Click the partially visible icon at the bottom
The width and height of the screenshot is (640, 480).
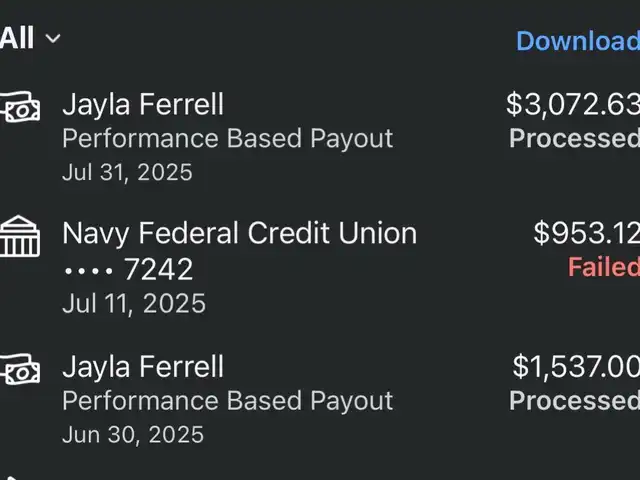(x=9, y=478)
